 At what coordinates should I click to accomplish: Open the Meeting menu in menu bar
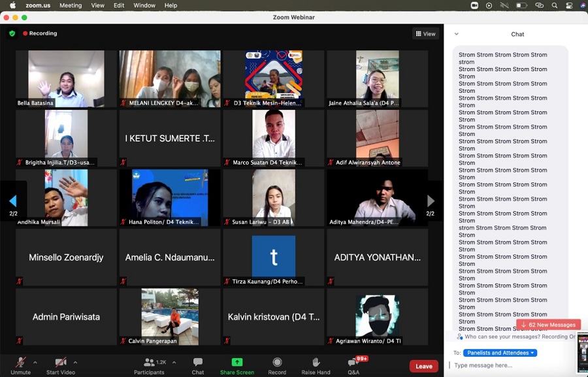71,5
